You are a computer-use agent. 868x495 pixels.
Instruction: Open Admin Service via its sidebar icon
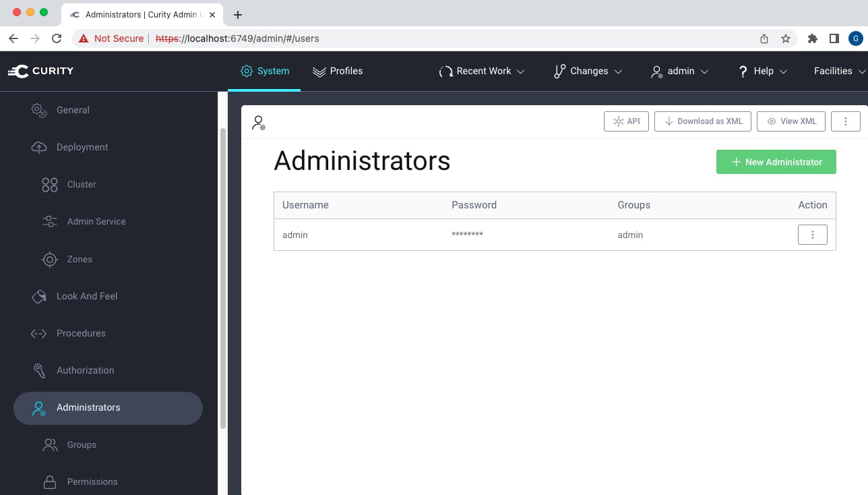point(49,221)
